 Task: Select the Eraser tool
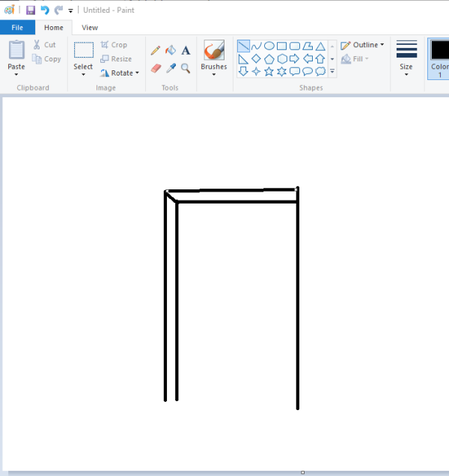[x=156, y=68]
